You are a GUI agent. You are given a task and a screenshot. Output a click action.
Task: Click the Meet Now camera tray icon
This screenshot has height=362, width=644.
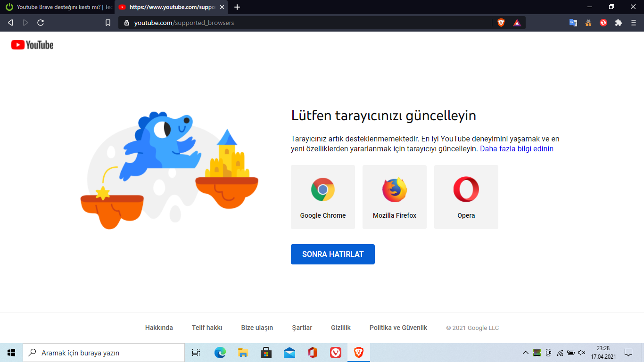[548, 353]
